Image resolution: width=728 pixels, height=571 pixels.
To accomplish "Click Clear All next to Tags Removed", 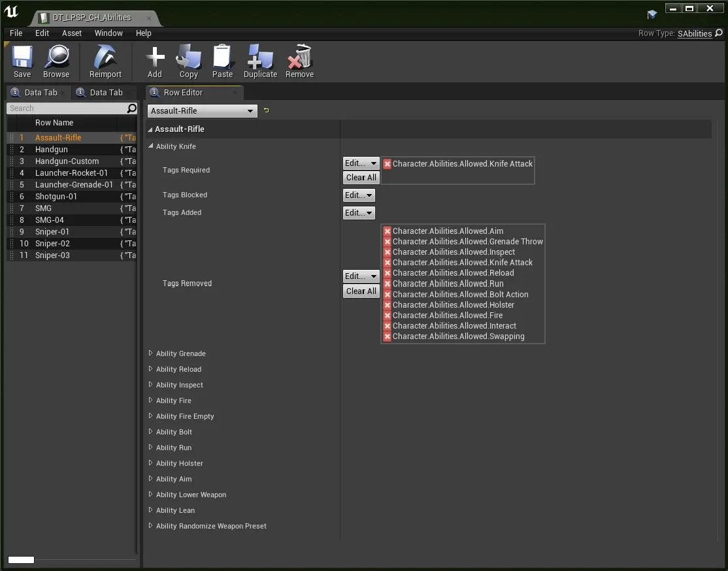I will [361, 291].
